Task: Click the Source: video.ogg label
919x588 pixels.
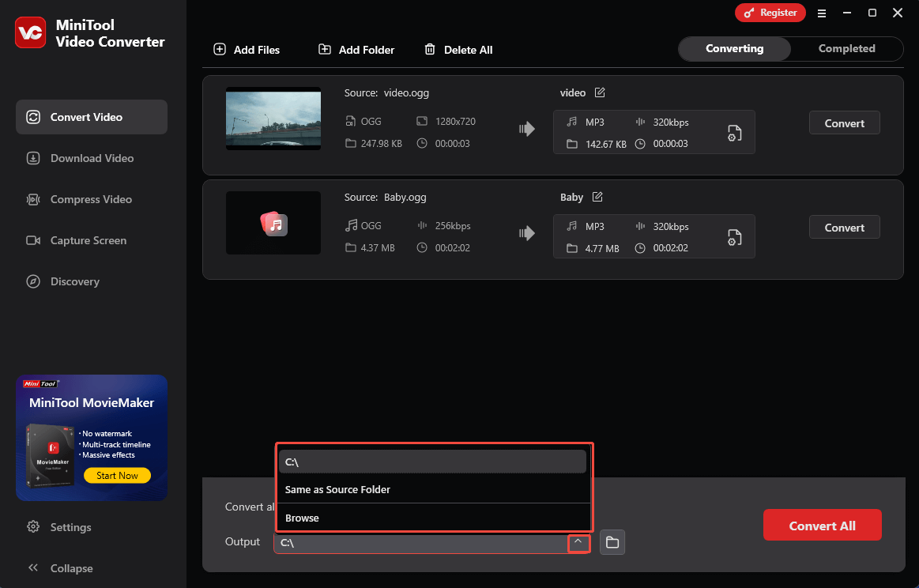Action: point(386,92)
